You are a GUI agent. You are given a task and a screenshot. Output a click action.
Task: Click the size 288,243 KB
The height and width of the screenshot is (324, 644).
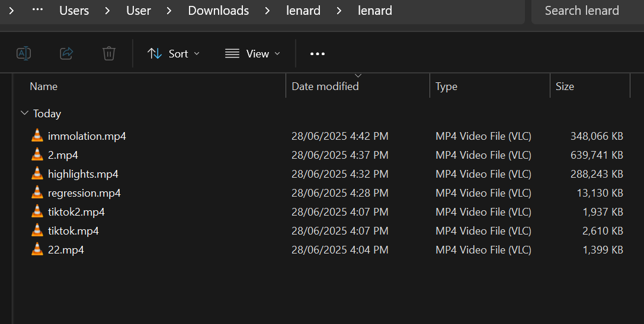(x=597, y=174)
